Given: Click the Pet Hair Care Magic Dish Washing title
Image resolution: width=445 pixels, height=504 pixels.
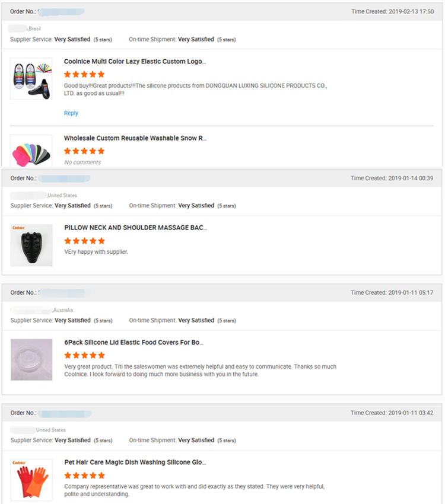Looking at the screenshot, I should [x=135, y=462].
